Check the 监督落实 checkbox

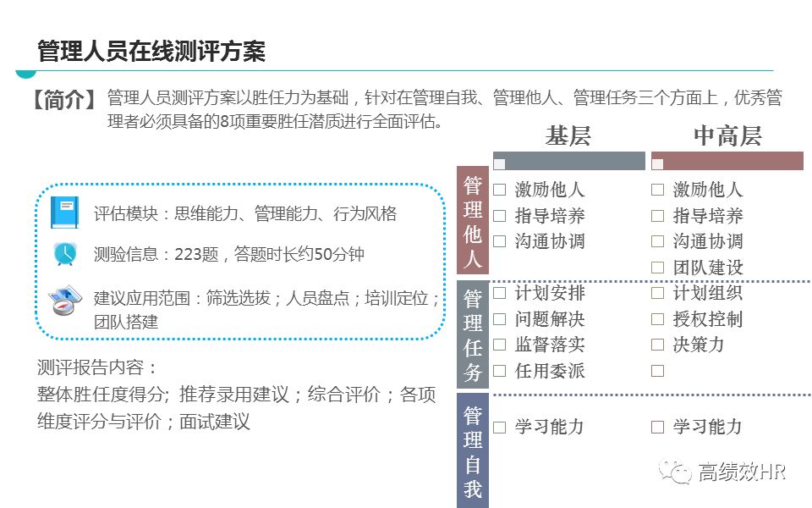tap(499, 345)
